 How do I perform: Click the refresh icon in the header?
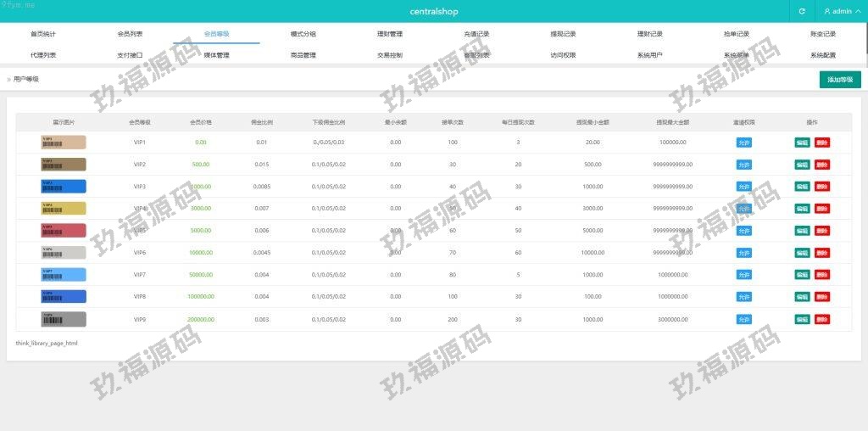pos(802,11)
